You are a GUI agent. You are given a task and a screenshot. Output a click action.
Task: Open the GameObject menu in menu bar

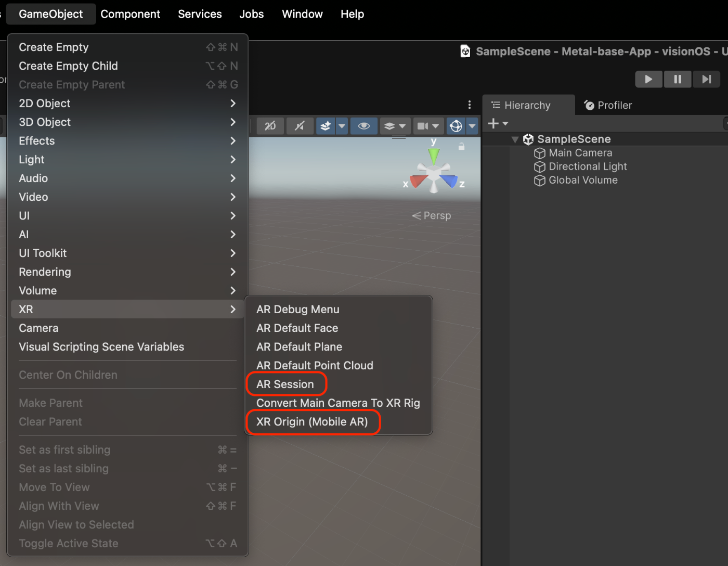51,14
